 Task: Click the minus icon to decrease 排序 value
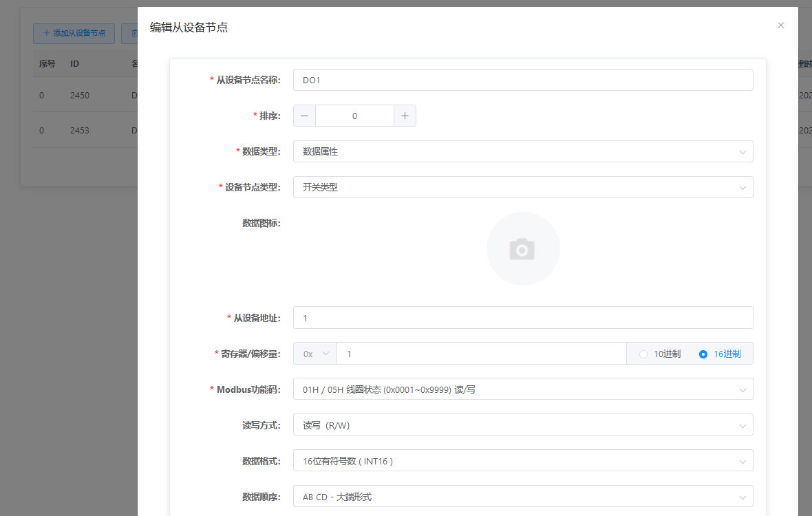pos(303,116)
